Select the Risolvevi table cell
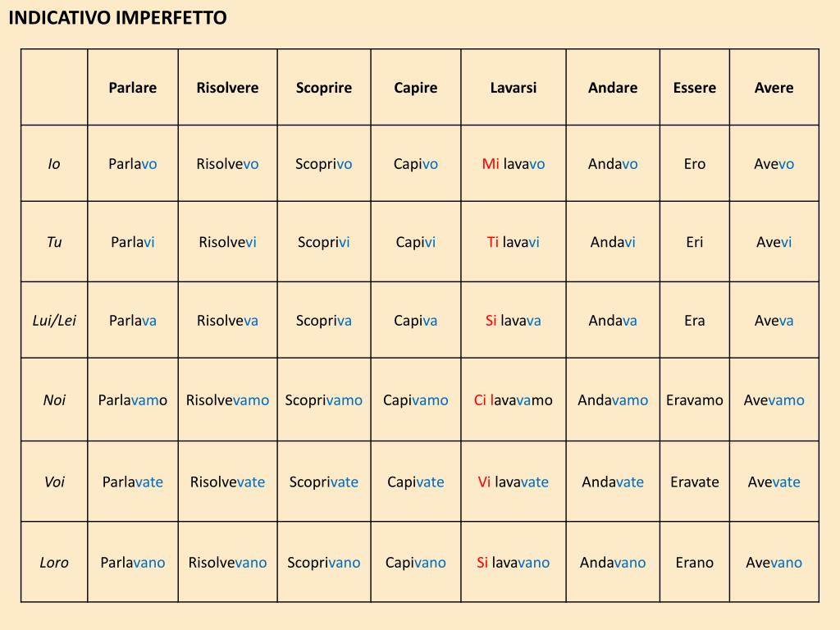Image resolution: width=840 pixels, height=630 pixels. (227, 242)
